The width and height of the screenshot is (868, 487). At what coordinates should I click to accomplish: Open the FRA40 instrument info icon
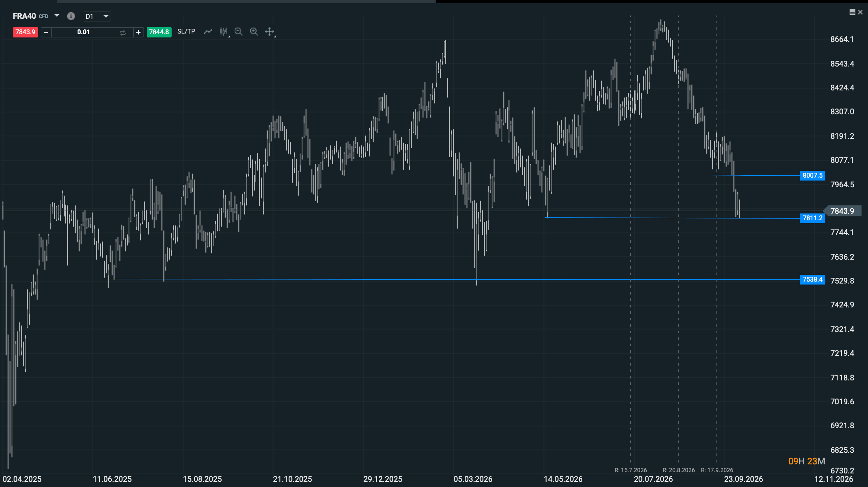71,16
